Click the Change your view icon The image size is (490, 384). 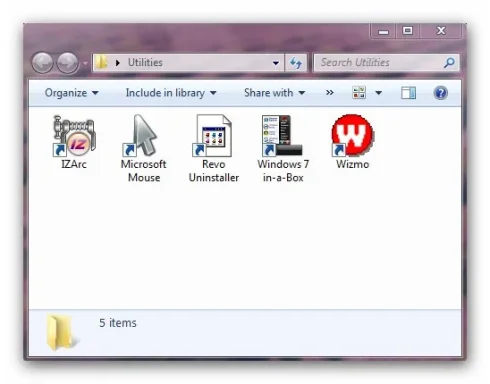[359, 93]
